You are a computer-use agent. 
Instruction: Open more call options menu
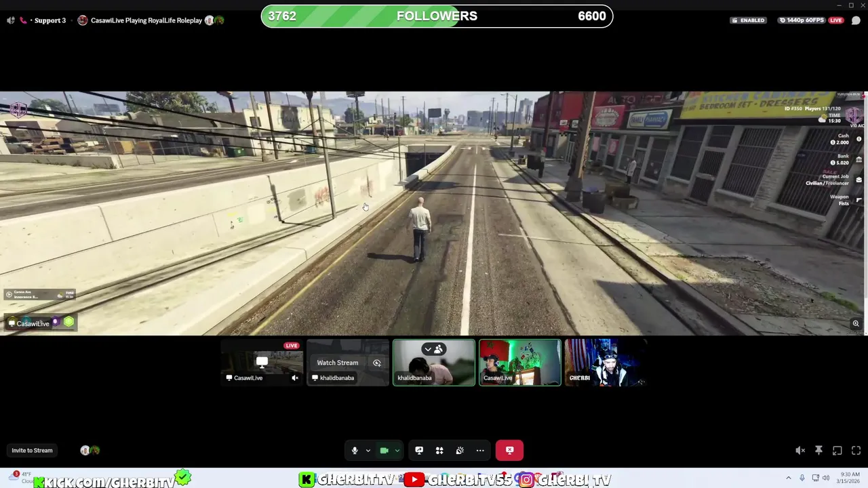click(480, 450)
